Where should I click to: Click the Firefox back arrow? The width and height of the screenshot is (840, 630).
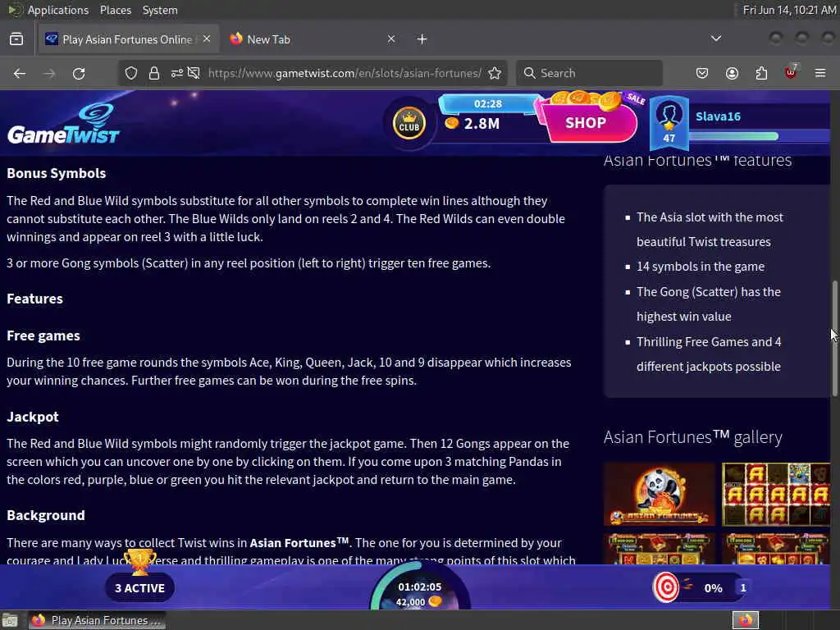(x=20, y=73)
